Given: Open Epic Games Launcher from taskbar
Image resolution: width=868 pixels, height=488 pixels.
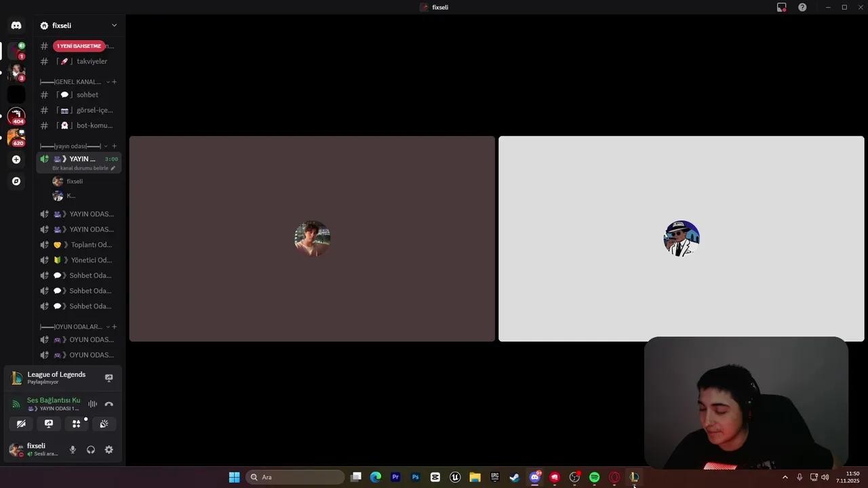Looking at the screenshot, I should point(495,477).
